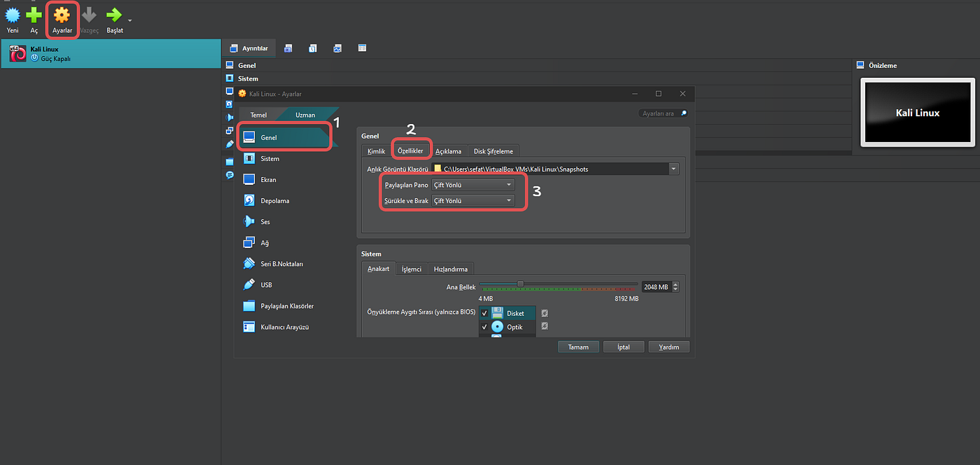
Task: Open the Özellikler tab
Action: click(x=411, y=151)
